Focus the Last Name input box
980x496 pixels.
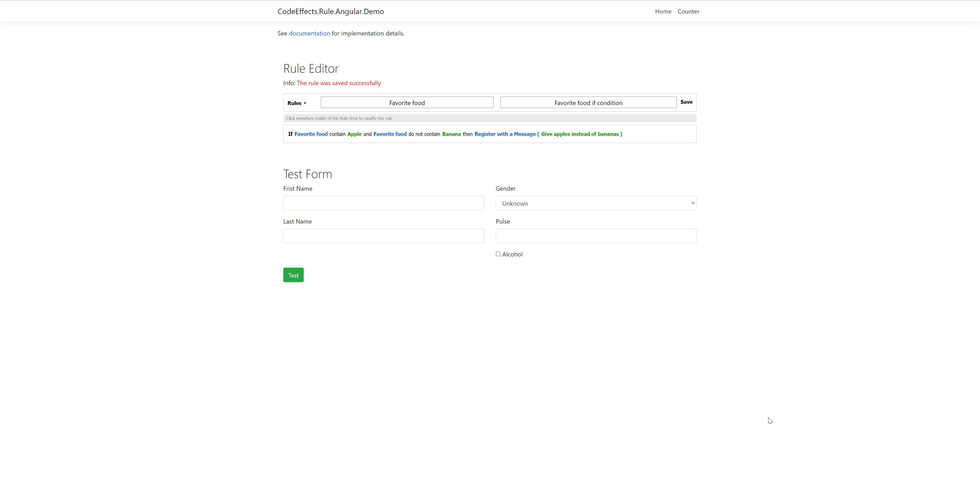coord(383,236)
